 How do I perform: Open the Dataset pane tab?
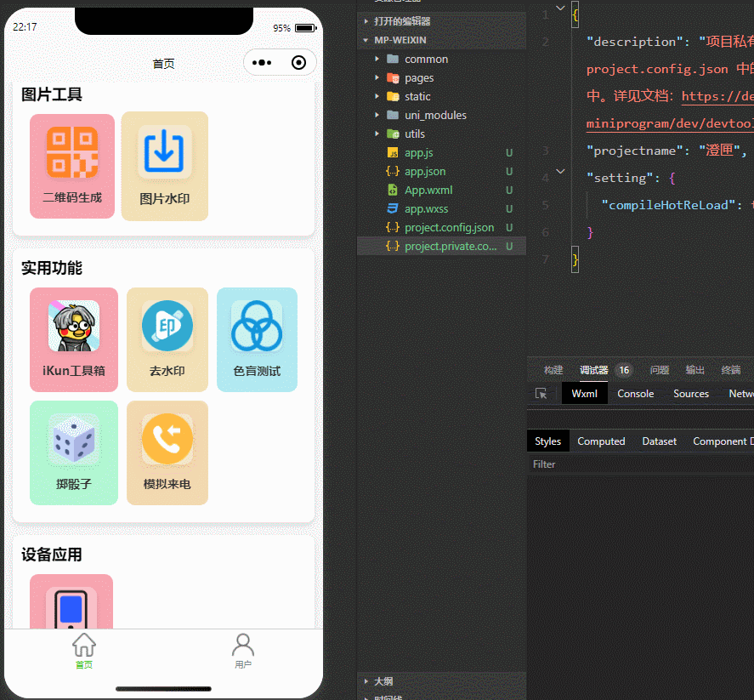[x=660, y=441]
